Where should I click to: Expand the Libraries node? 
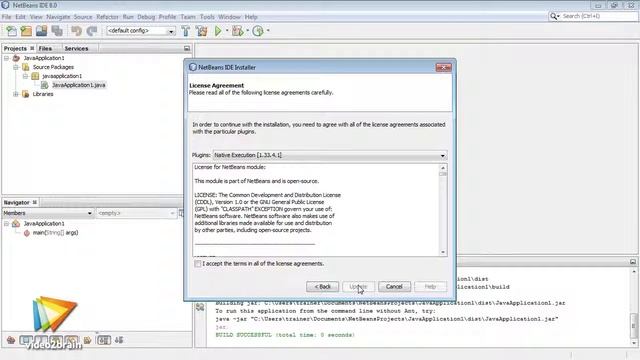tap(16, 94)
